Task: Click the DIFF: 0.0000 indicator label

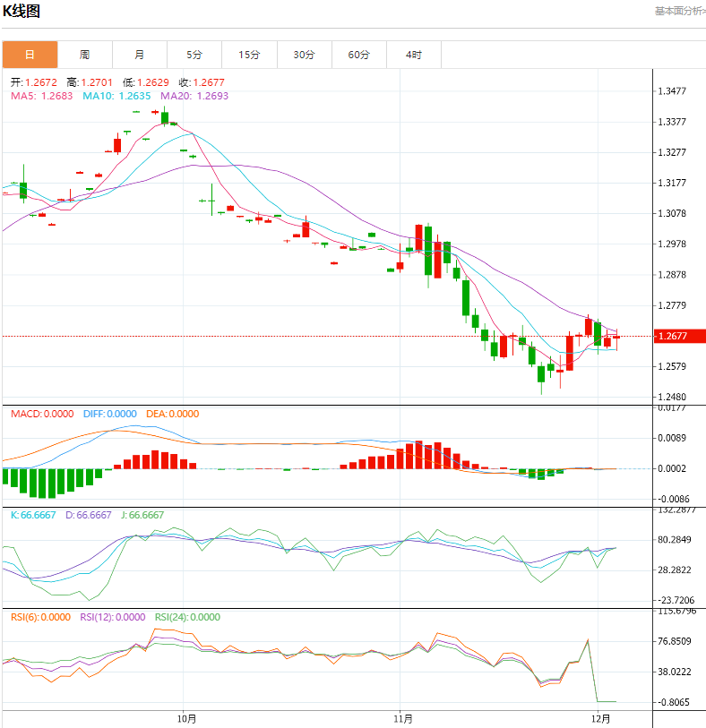Action: (109, 414)
